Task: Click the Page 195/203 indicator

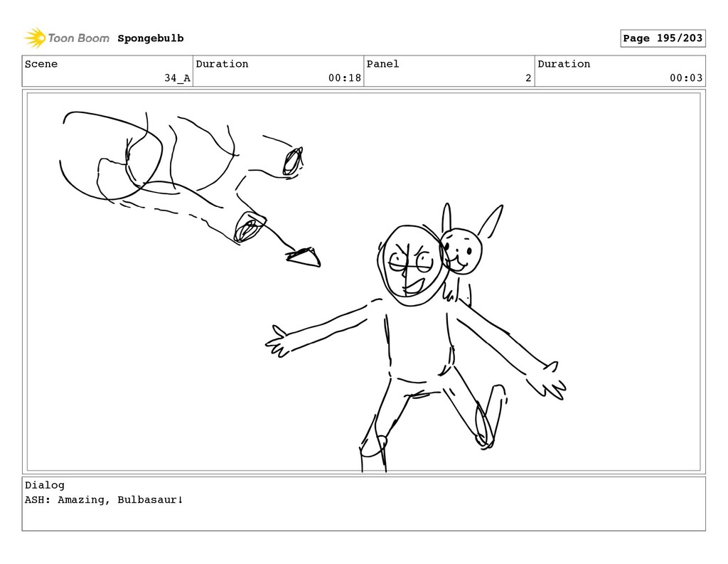Action: [663, 38]
